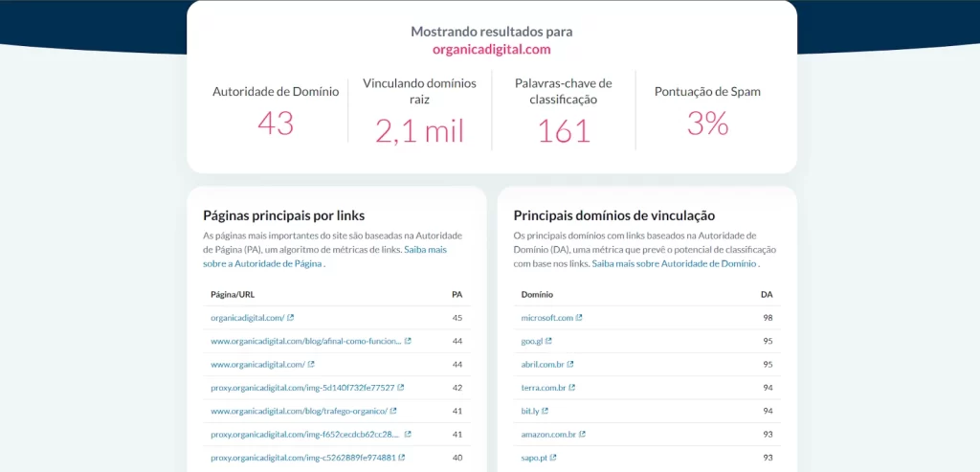Click PA value 42 in img-5d140f732fe77527 row
The image size is (980, 472).
pyautogui.click(x=457, y=388)
